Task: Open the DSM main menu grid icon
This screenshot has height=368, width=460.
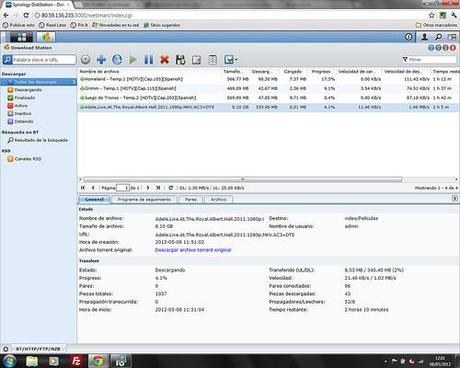Action: tap(21, 37)
